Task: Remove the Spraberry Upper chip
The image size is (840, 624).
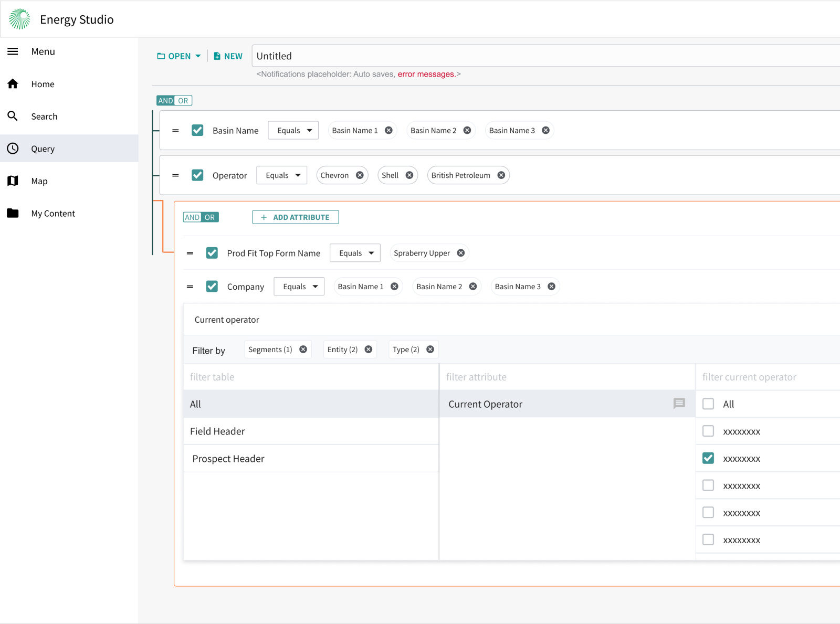Action: tap(461, 253)
